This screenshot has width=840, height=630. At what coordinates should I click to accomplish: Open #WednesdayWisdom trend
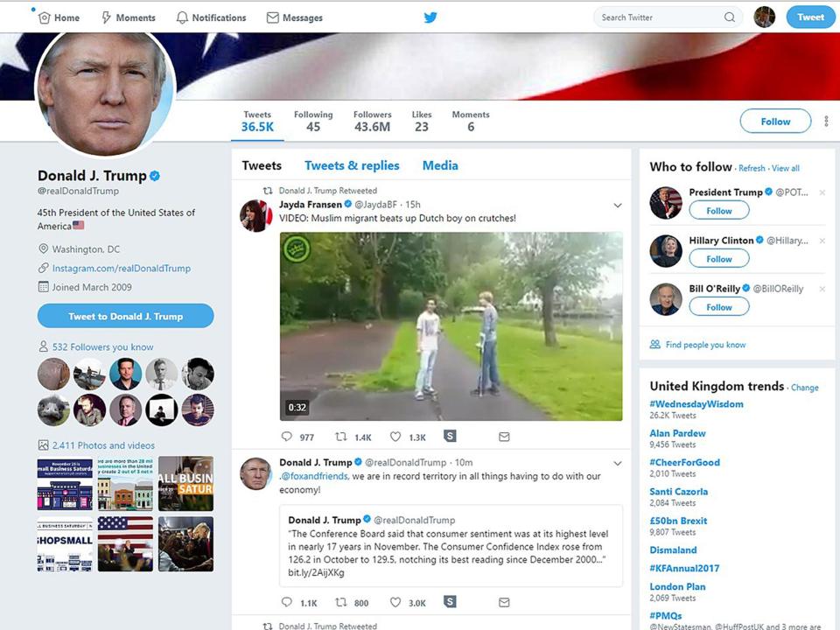coord(696,404)
